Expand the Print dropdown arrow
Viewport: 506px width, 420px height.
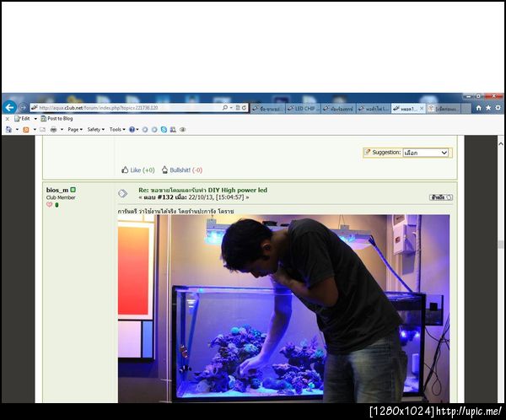pos(62,130)
